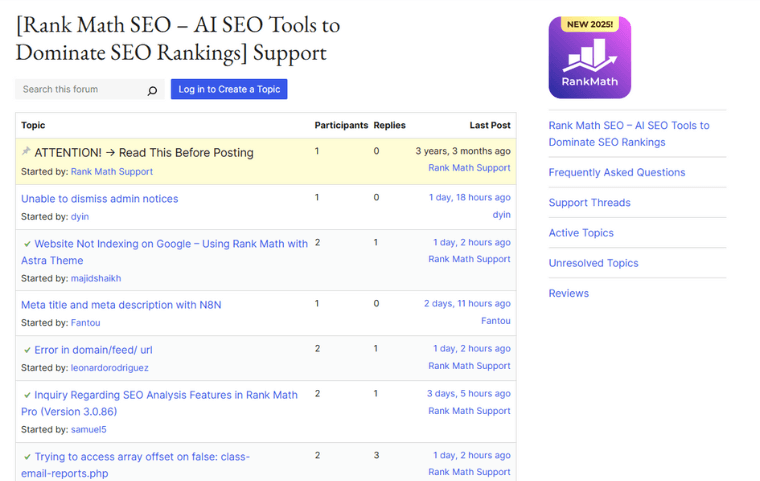Click Rank Math Support last poster on Inquiry row

469,411
